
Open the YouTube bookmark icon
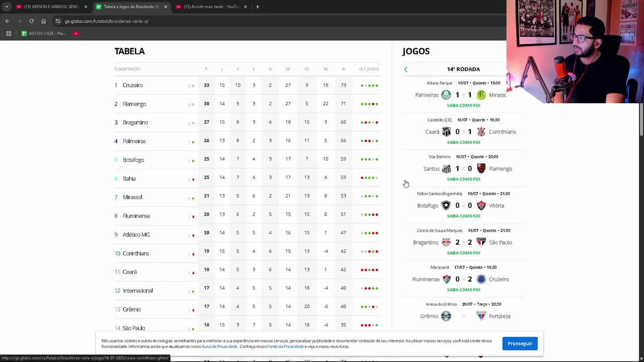[x=76, y=33]
